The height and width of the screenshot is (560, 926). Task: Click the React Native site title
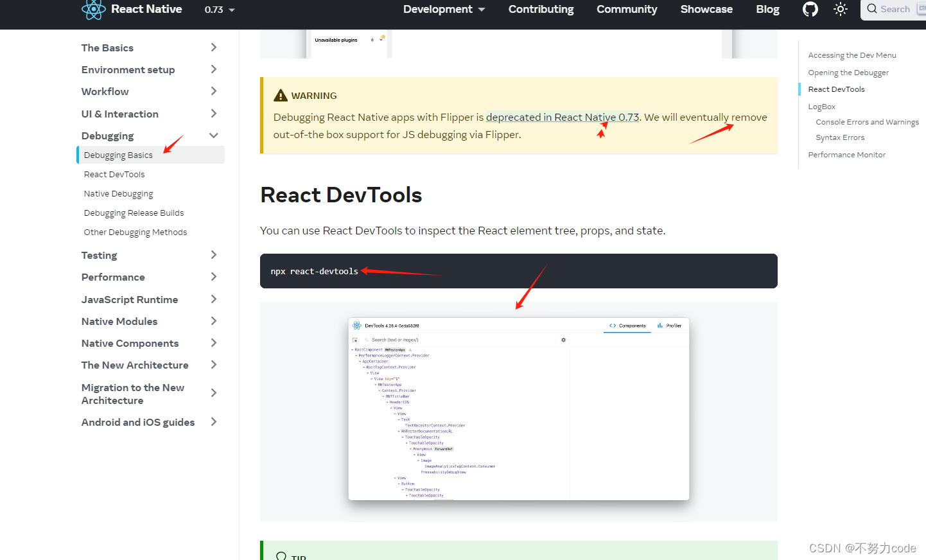[x=146, y=9]
